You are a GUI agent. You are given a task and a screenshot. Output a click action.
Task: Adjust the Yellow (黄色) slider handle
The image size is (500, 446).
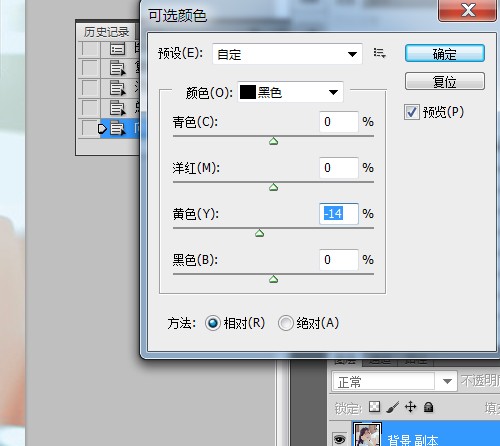point(259,233)
